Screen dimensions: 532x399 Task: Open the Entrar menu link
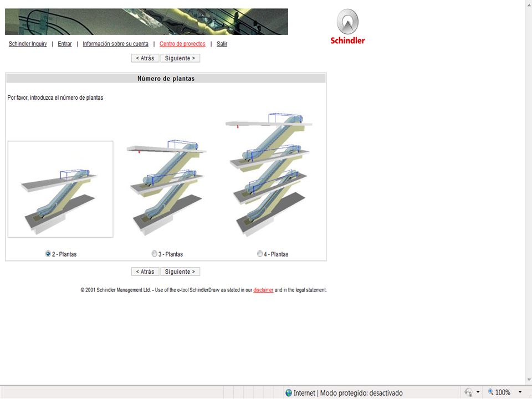coord(65,44)
